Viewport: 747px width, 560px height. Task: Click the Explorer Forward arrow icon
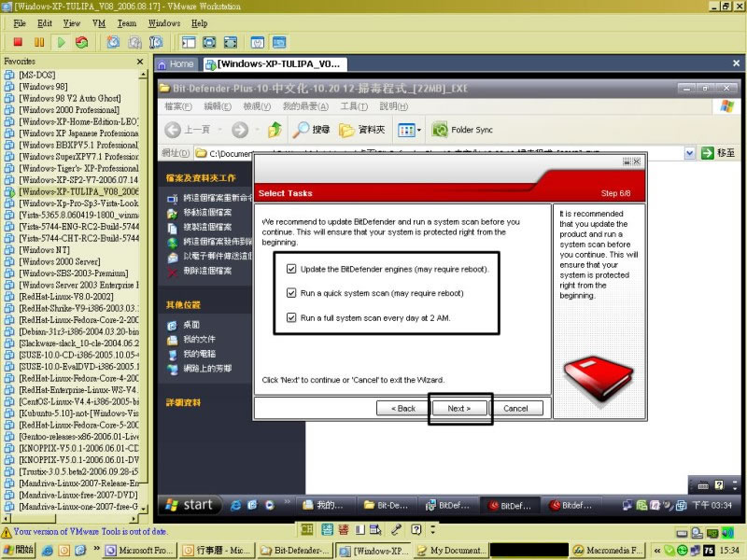coord(240,130)
